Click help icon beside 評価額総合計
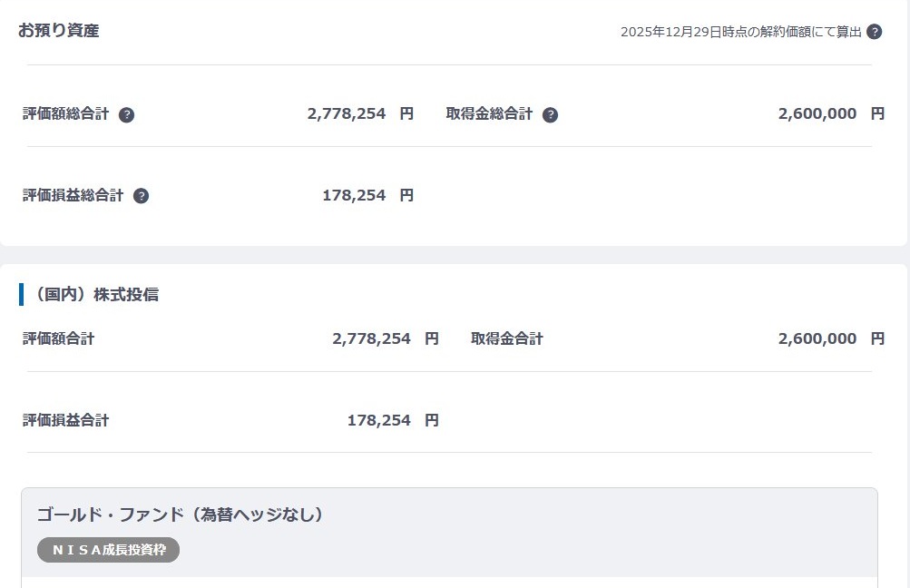910x588 pixels. tap(127, 115)
